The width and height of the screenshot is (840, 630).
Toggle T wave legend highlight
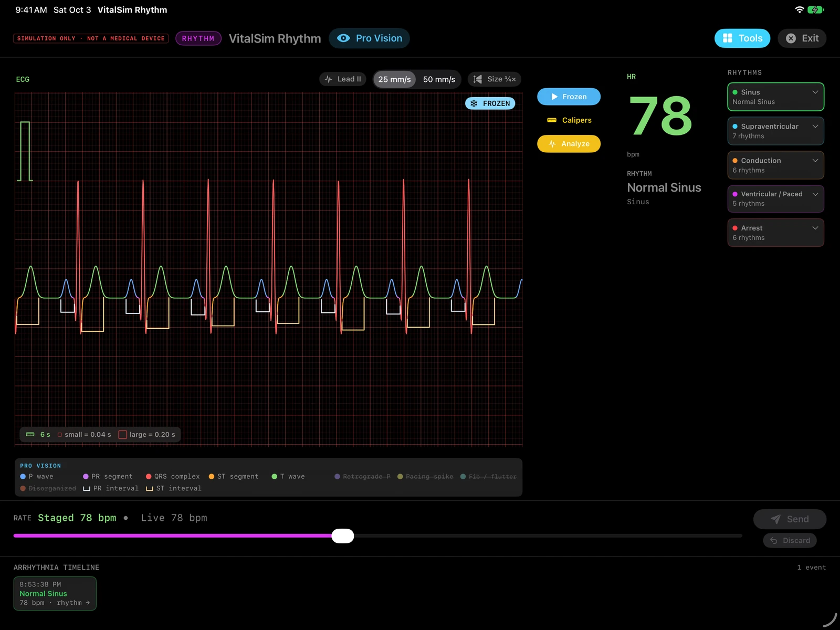click(x=288, y=477)
